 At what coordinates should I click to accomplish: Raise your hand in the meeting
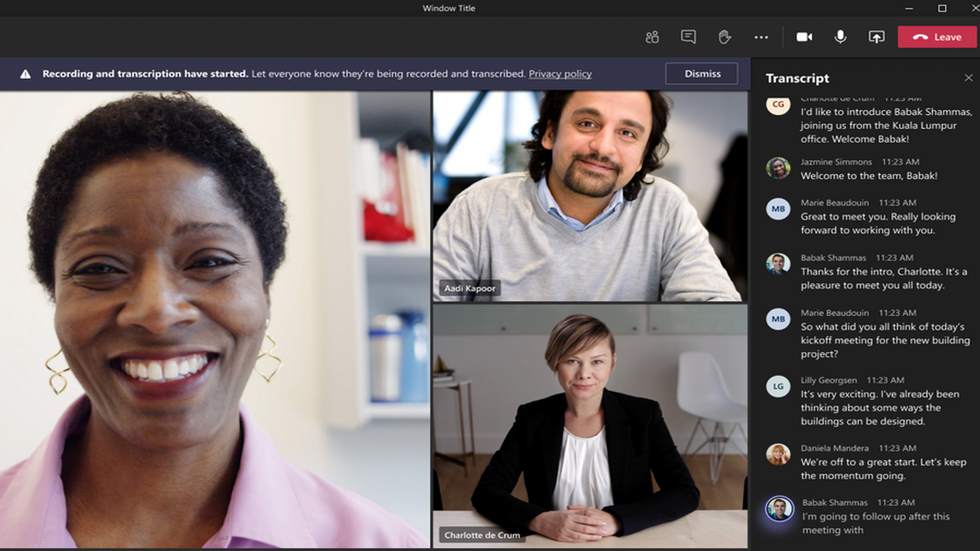tap(724, 37)
